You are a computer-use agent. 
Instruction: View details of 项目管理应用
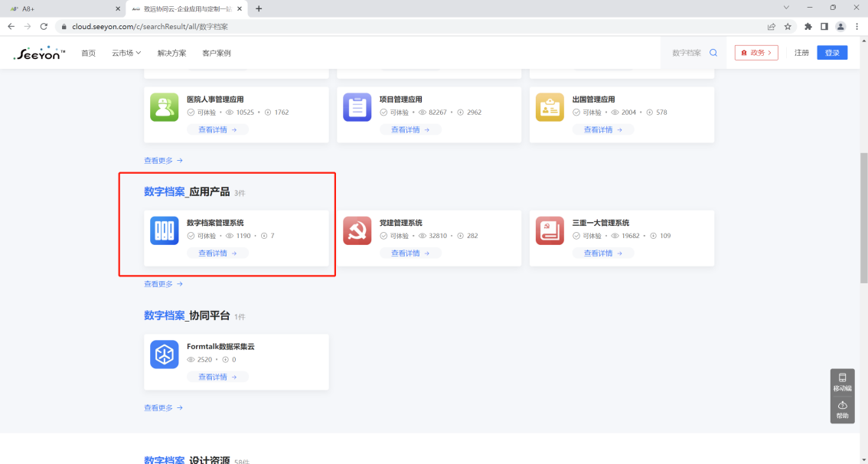coord(410,129)
